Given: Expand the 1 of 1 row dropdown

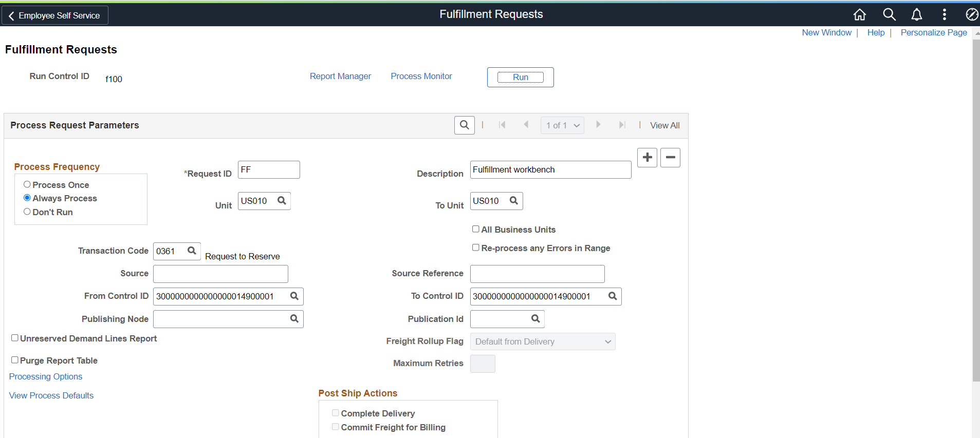Looking at the screenshot, I should (x=562, y=125).
